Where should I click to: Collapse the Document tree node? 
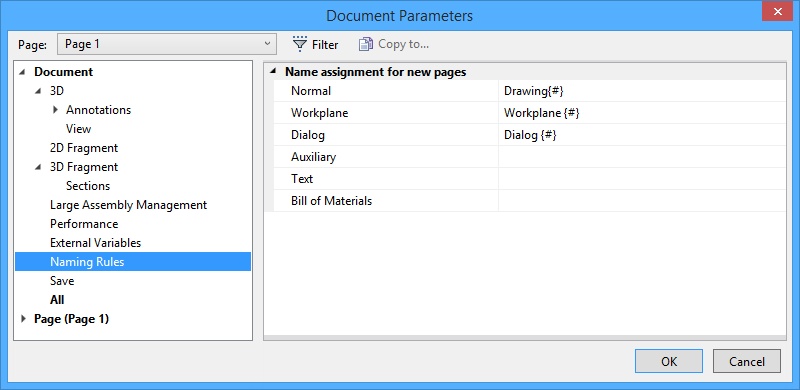coord(22,72)
